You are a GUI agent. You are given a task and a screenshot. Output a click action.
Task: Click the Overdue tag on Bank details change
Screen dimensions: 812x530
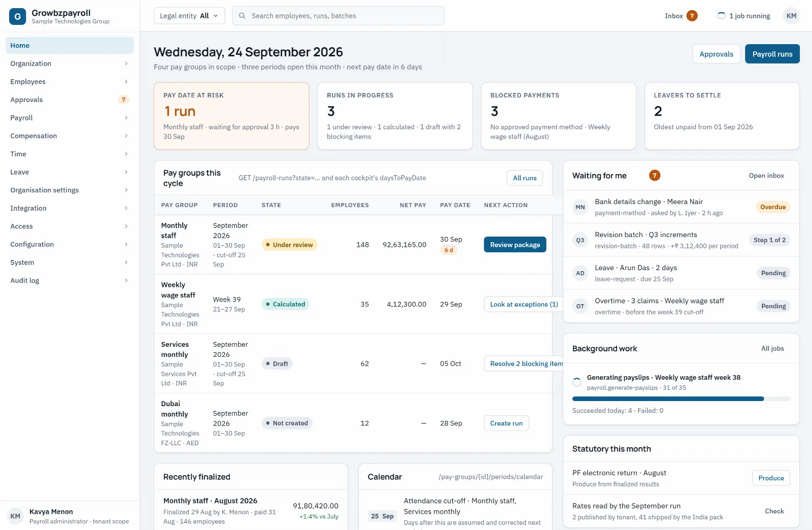[x=772, y=207]
